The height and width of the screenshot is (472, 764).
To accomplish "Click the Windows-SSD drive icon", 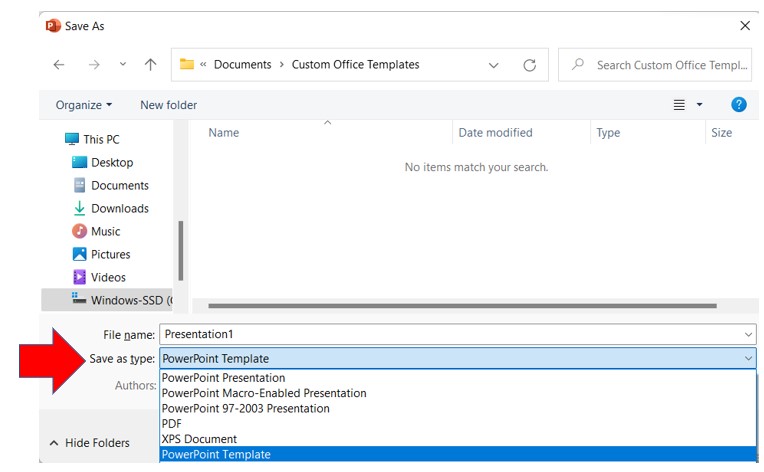I will (x=78, y=298).
